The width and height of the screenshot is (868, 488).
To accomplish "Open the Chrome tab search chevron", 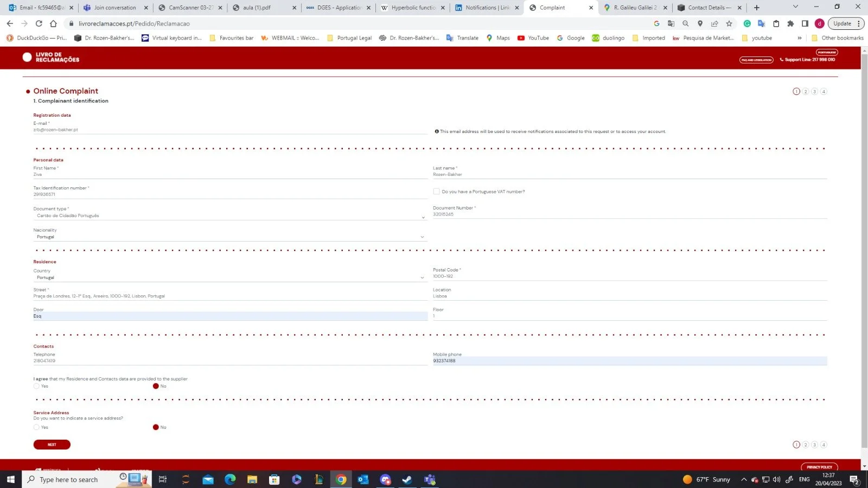I will click(x=795, y=7).
